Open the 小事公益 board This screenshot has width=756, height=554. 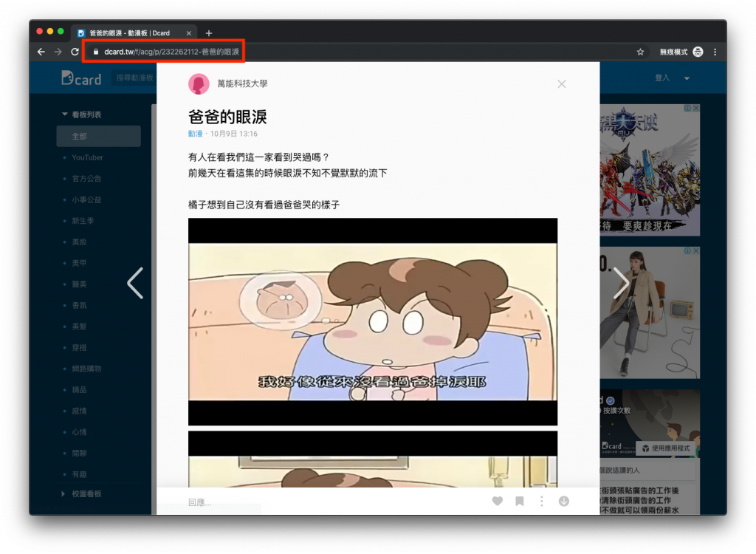coord(86,199)
